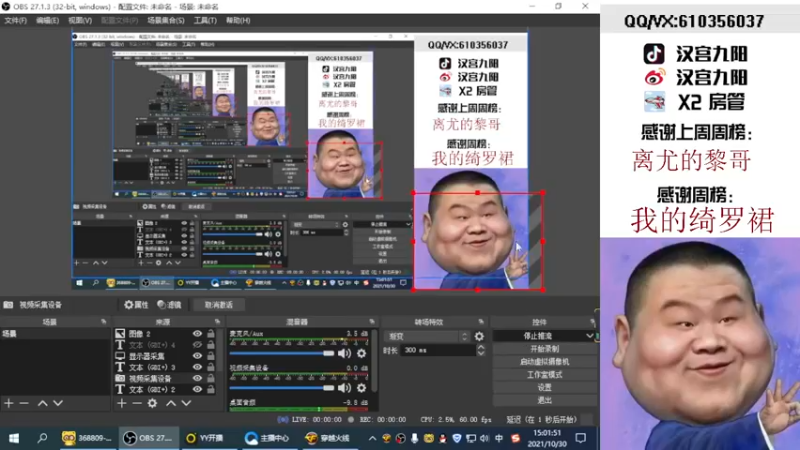The image size is (800, 450).
Task: Pop out the 来源 dock panel
Action: point(217,322)
